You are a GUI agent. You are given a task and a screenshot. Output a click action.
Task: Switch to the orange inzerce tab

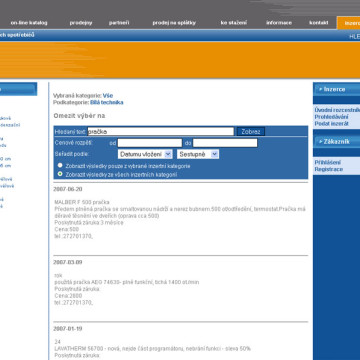tap(349, 23)
